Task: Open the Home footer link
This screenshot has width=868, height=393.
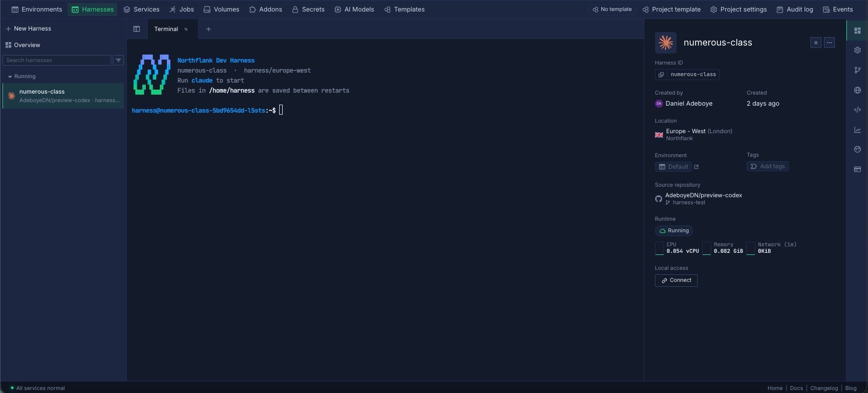Action: click(775, 388)
